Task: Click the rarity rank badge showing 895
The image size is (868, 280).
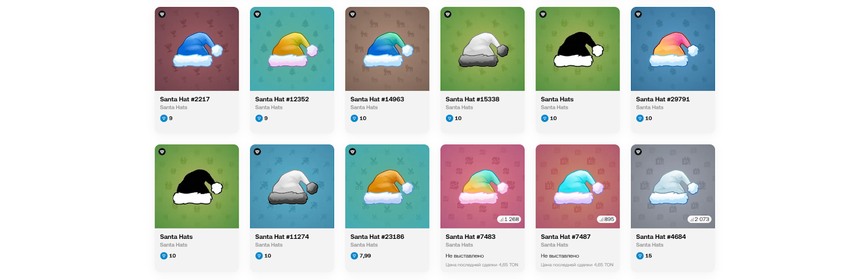Action: [x=606, y=219]
